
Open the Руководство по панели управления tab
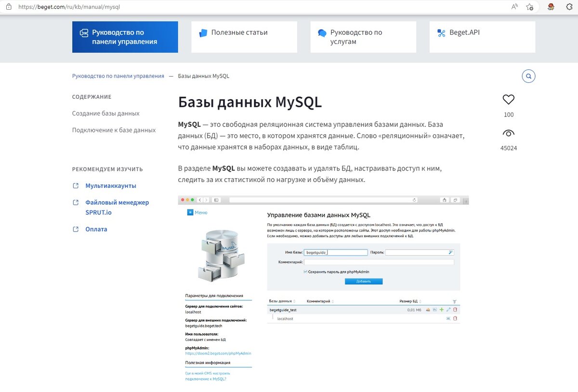coord(125,37)
